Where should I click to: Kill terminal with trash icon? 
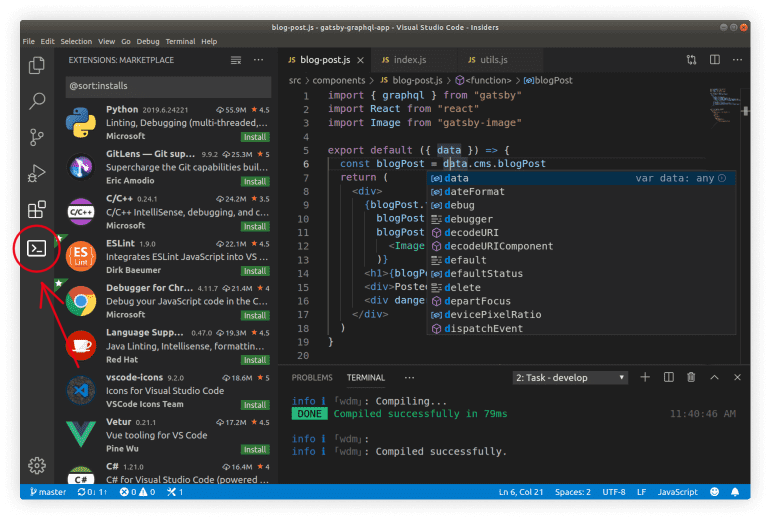tap(691, 377)
